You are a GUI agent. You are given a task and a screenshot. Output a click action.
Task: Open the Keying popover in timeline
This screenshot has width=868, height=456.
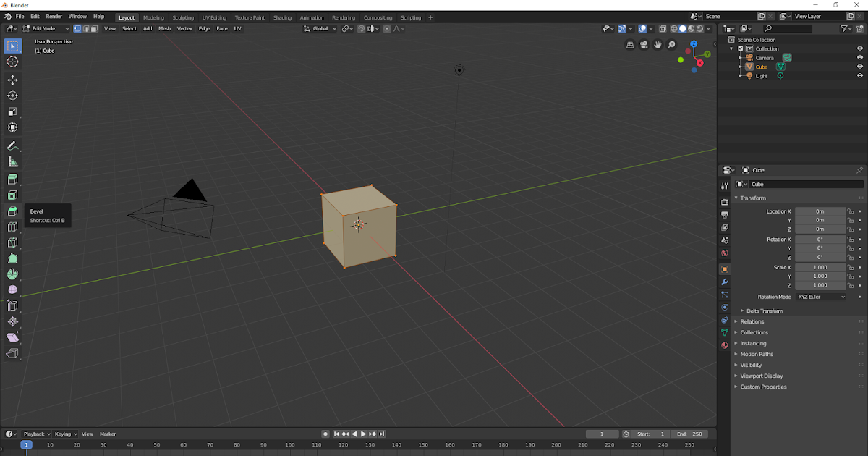(66, 434)
